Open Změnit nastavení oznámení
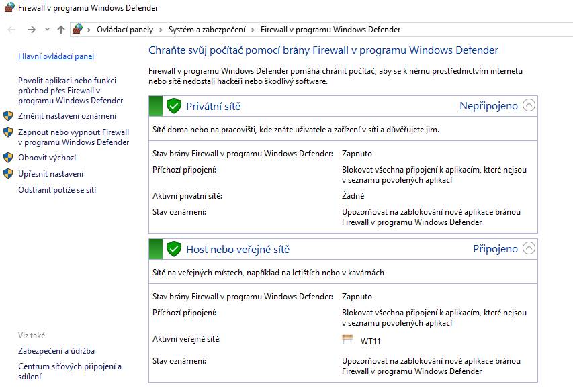 [67, 116]
